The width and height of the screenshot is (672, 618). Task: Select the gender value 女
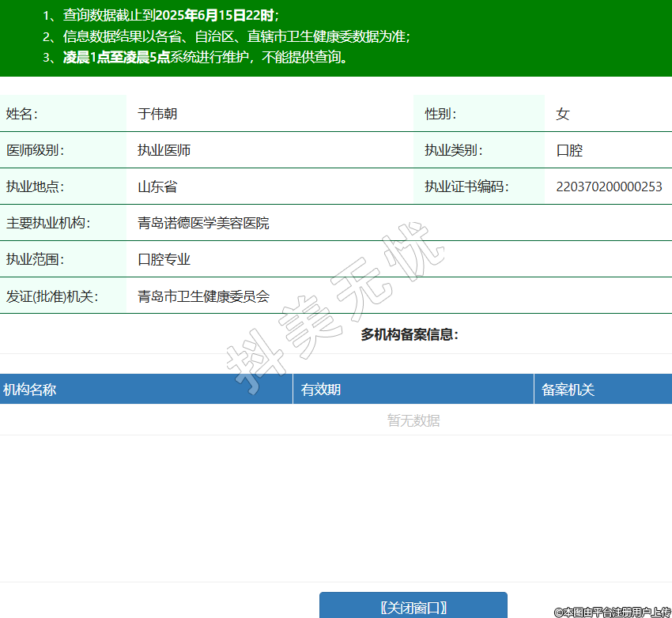(563, 114)
